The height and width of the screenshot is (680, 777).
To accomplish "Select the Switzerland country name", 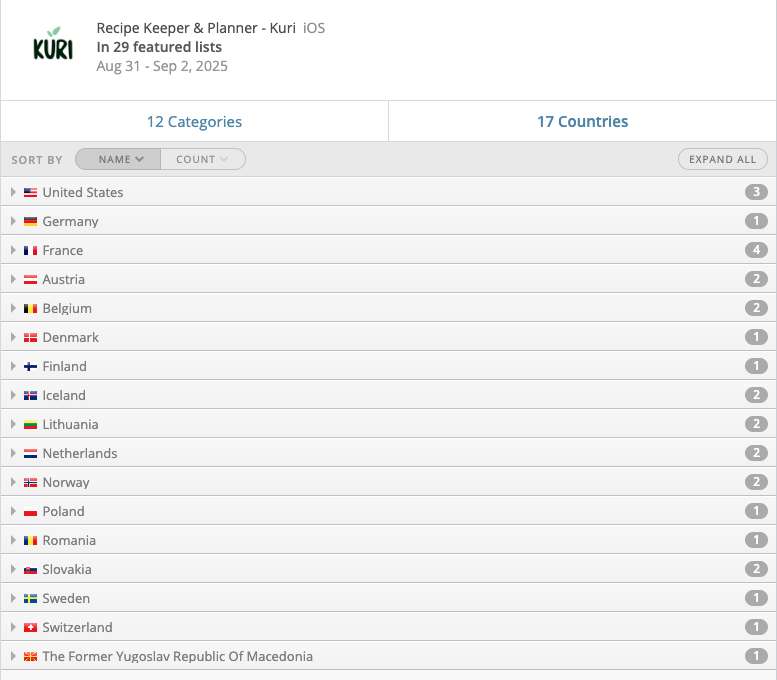I will click(x=77, y=627).
